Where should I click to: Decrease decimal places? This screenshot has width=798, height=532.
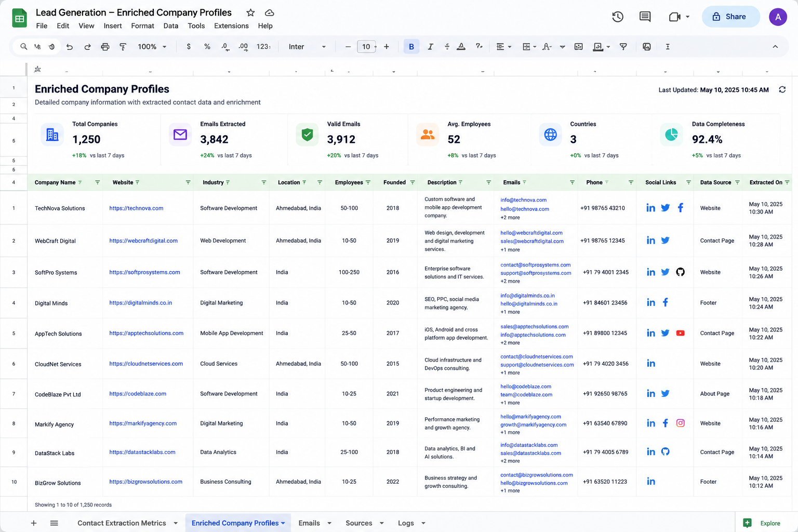tap(225, 47)
